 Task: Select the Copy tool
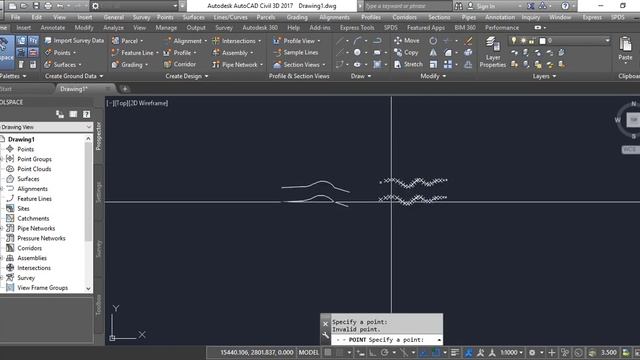point(406,52)
